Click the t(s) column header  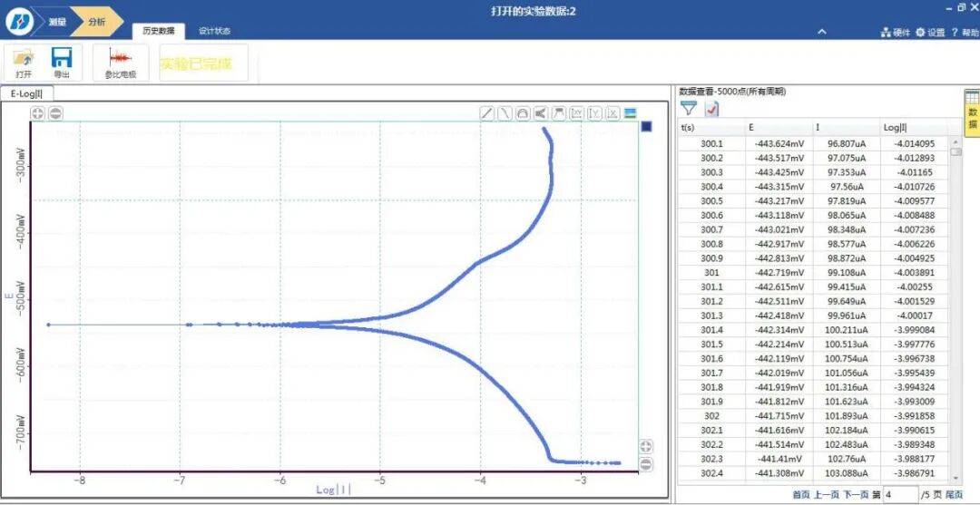[x=712, y=127]
